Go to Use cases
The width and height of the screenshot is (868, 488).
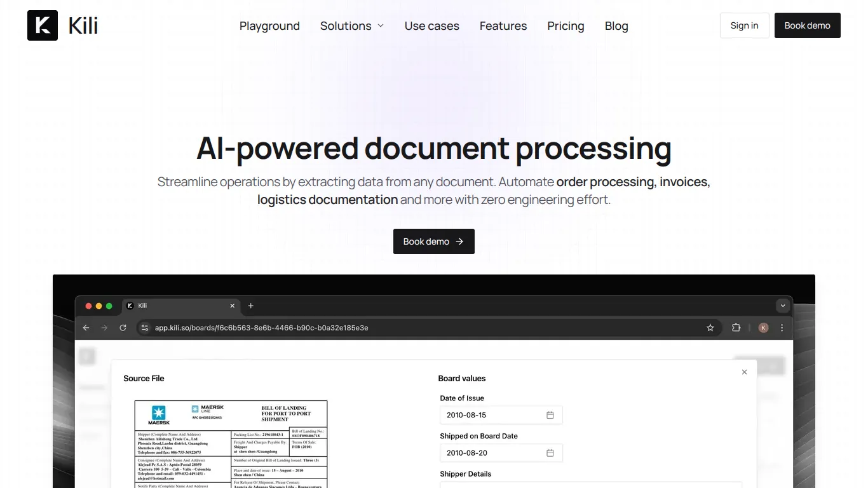tap(432, 26)
